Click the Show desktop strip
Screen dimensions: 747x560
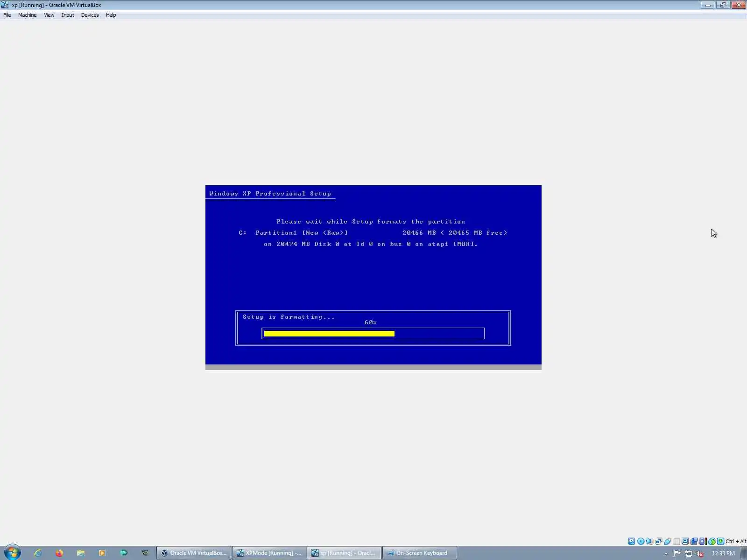pos(743,553)
